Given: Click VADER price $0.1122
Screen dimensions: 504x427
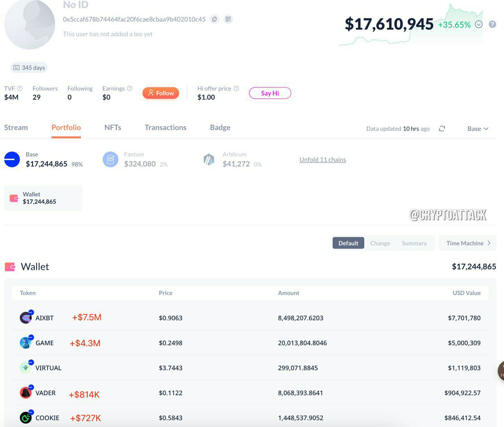Looking at the screenshot, I should (x=170, y=393).
